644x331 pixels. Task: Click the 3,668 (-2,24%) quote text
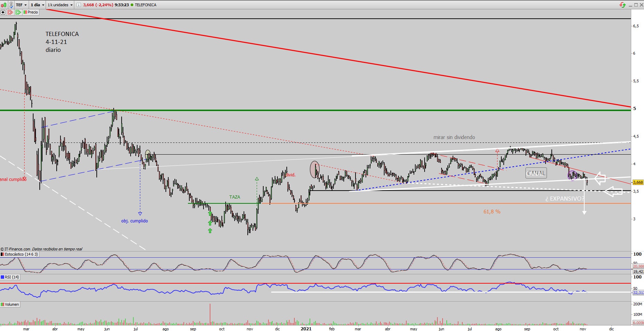(x=98, y=5)
